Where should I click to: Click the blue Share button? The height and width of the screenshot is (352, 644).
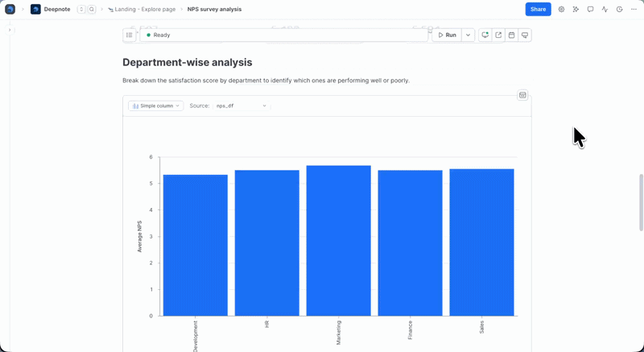[x=538, y=9]
